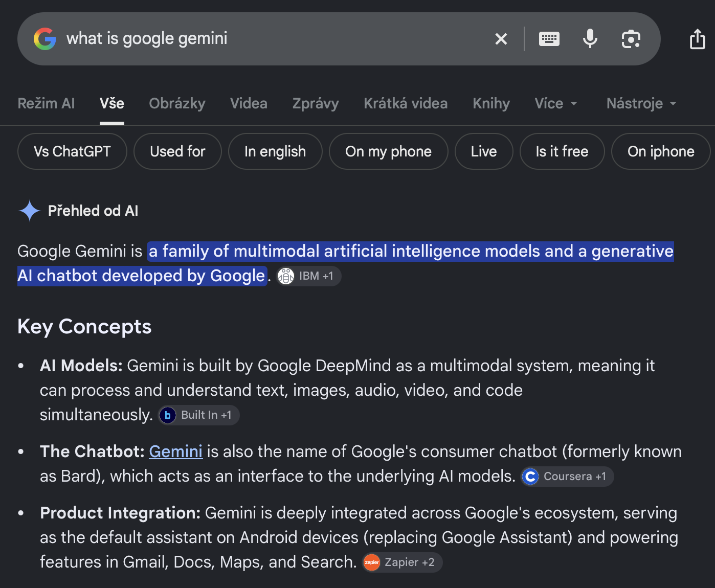715x588 pixels.
Task: Open the Krátká videa tab
Action: [x=406, y=104]
